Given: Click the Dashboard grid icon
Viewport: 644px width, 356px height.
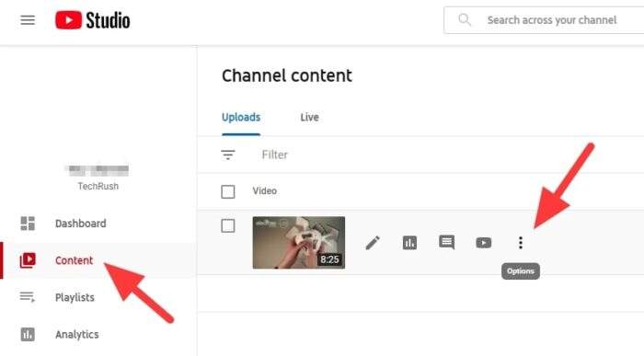Looking at the screenshot, I should [28, 224].
